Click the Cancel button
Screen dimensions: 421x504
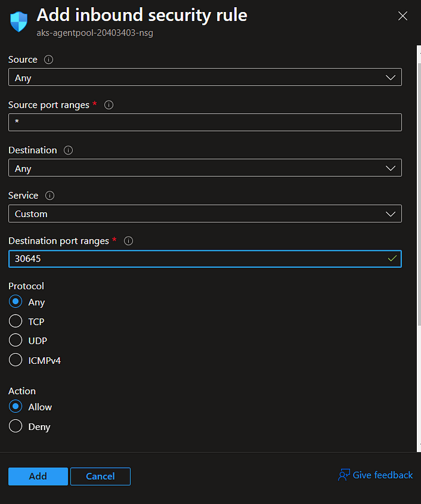tap(100, 476)
